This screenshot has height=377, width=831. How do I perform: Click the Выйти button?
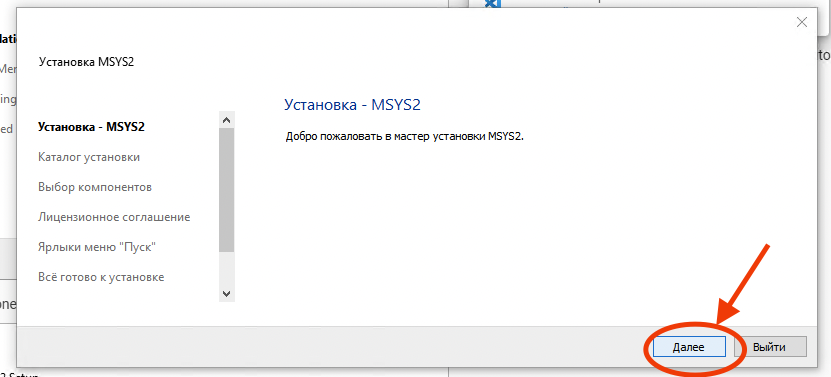pyautogui.click(x=770, y=347)
